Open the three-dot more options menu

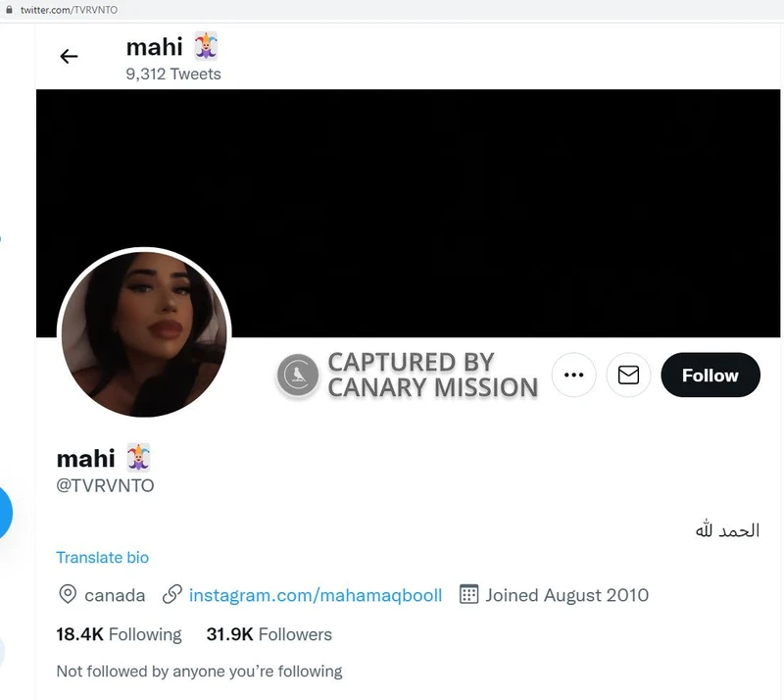(573, 375)
